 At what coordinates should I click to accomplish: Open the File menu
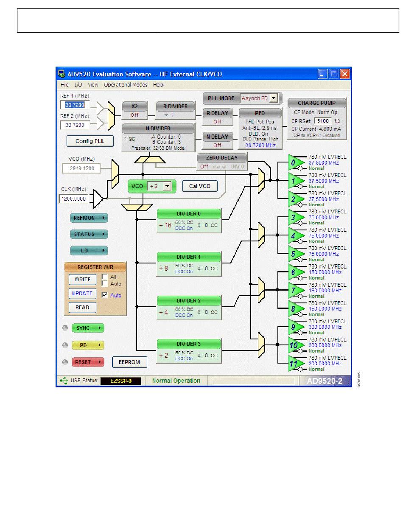(64, 85)
